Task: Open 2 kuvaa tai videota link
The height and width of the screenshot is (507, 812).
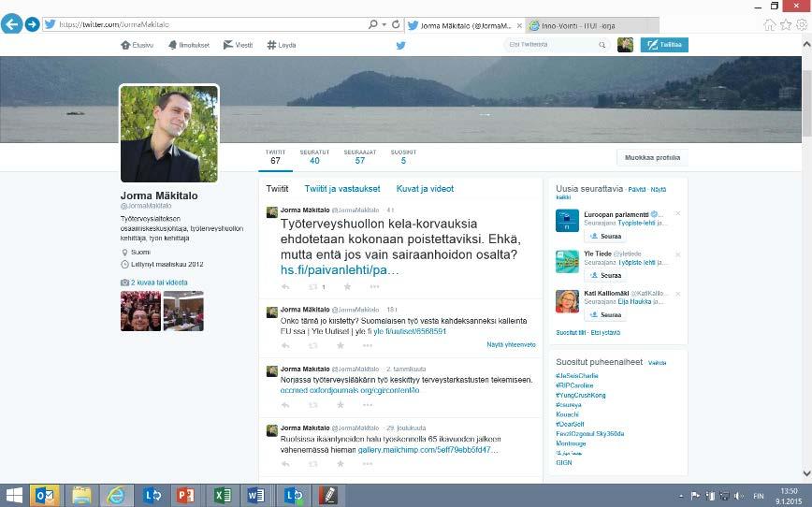Action: [159, 282]
